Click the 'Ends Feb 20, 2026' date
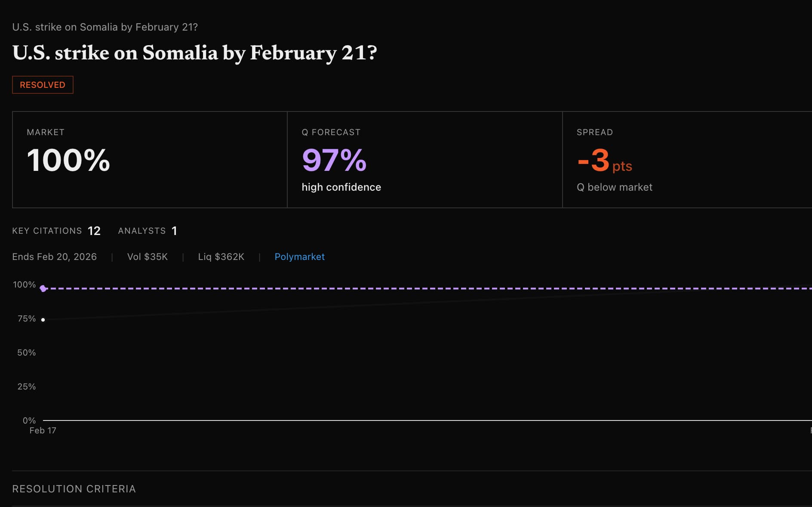 pyautogui.click(x=55, y=257)
